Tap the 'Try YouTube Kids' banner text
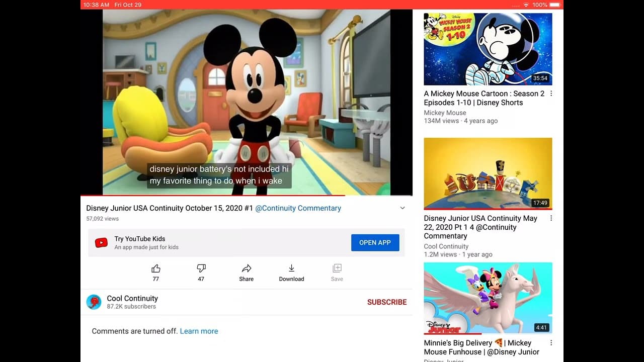 point(140,239)
